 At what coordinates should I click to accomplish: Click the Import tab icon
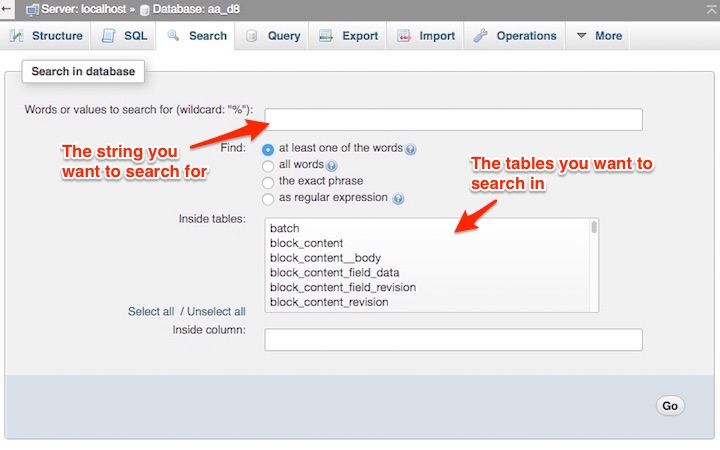coord(404,36)
